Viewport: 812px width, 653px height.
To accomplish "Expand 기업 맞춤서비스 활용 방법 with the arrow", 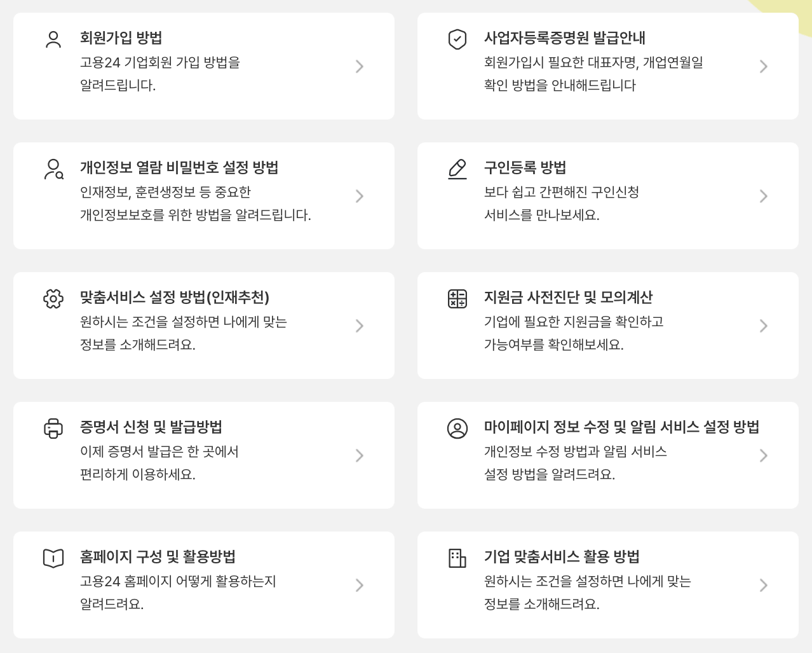I will (x=764, y=584).
